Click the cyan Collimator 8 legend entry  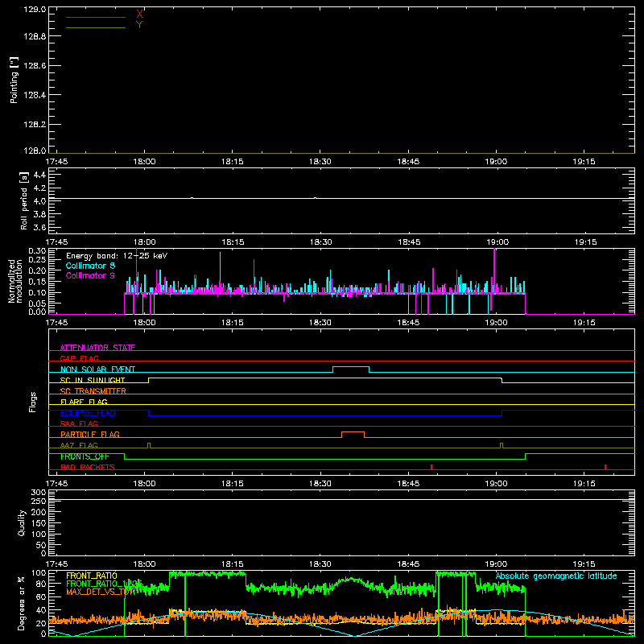pos(90,266)
